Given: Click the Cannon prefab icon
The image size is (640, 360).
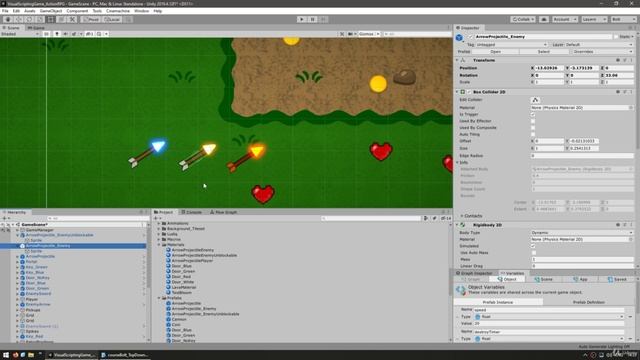Looking at the screenshot, I should (168, 319).
